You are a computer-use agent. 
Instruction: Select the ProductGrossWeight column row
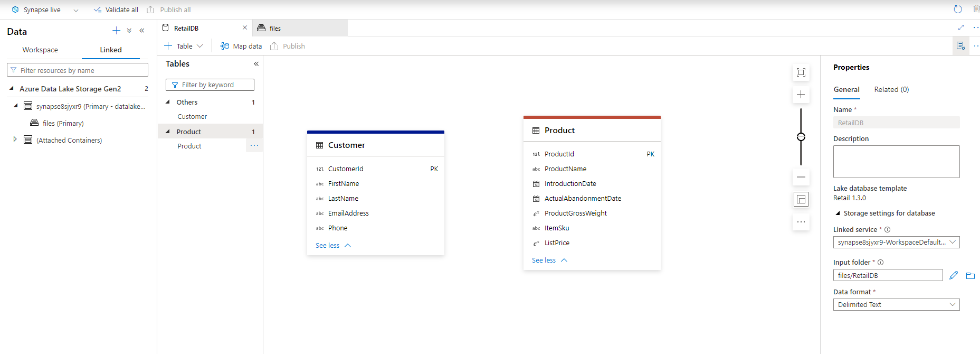(592, 213)
